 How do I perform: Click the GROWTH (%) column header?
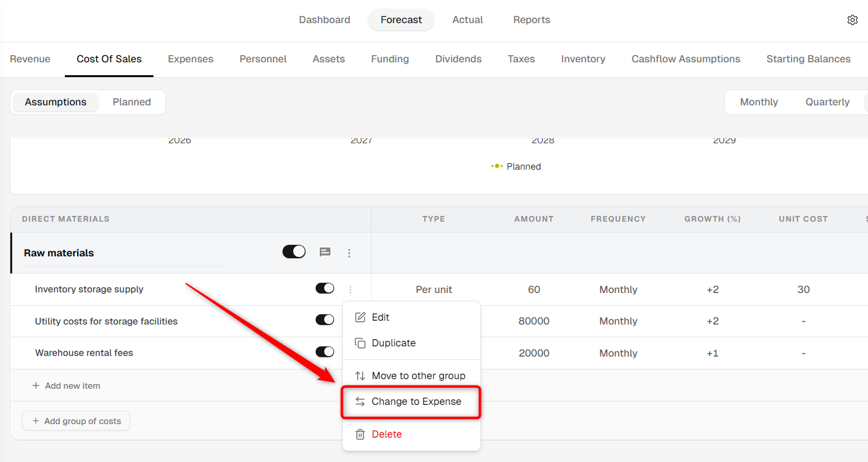[713, 219]
